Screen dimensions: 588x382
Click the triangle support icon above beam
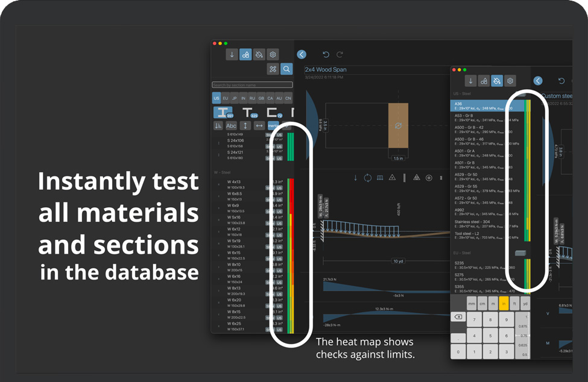(392, 178)
